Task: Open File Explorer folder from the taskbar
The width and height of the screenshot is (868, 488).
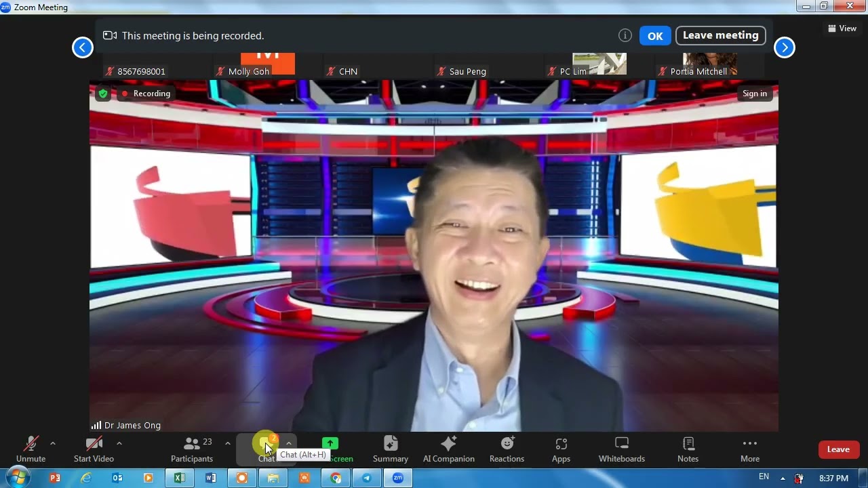Action: tap(273, 478)
